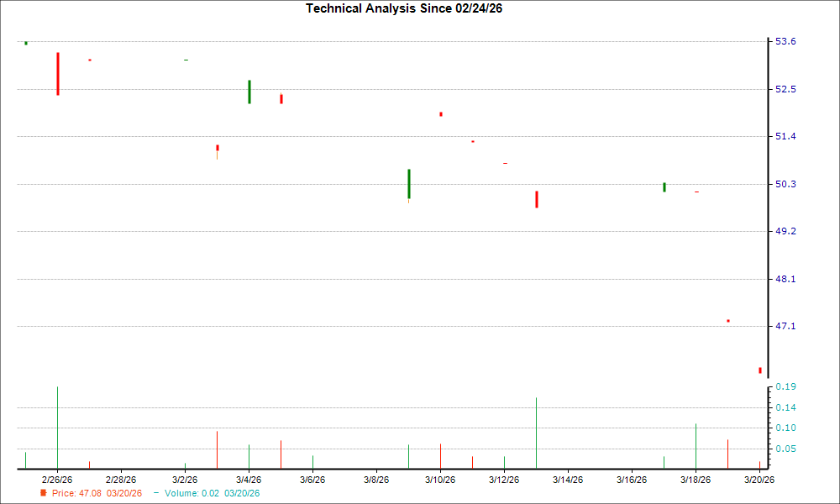The height and width of the screenshot is (504, 840).
Task: Click the small red mark near 47.1 level
Action: 727,320
